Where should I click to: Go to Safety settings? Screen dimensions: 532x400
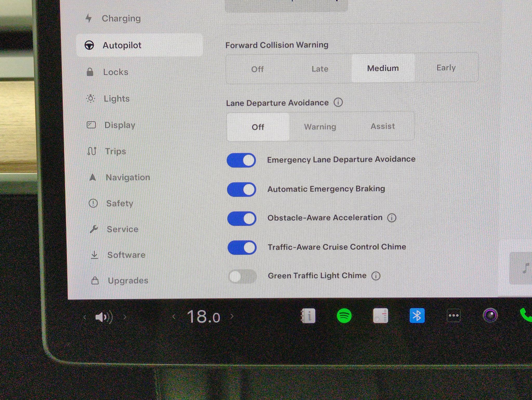click(x=111, y=203)
